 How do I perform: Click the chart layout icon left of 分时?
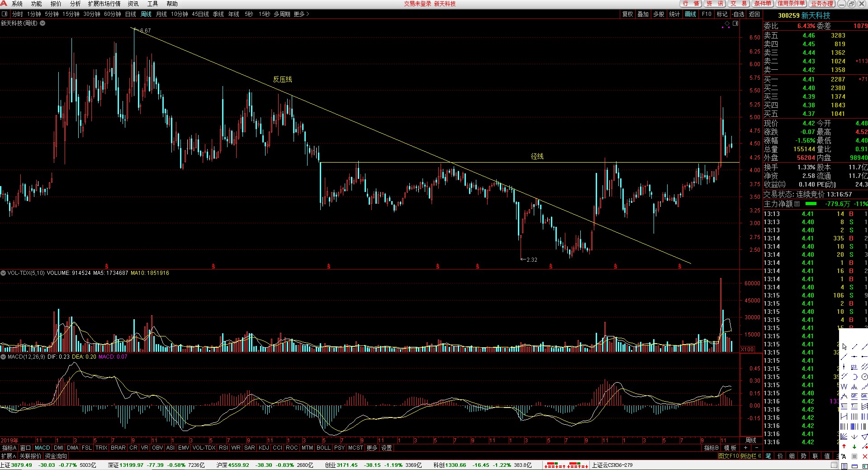pos(5,14)
